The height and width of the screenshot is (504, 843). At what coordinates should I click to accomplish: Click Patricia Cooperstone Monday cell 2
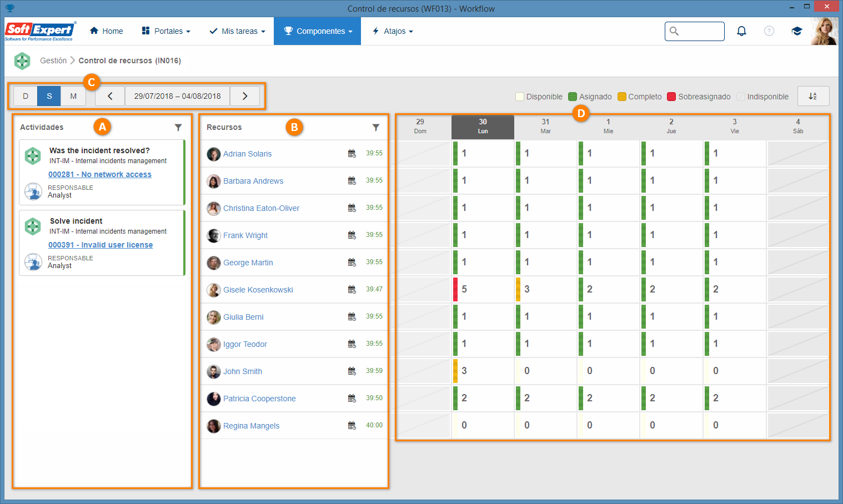coord(483,398)
